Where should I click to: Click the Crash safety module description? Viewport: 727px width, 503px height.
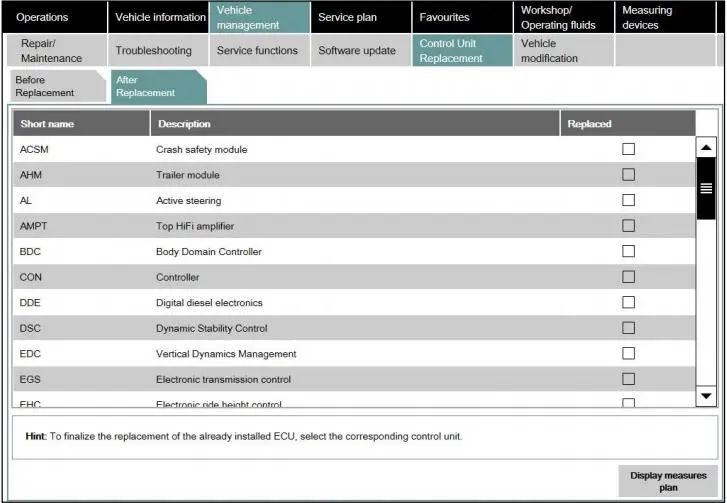(x=202, y=149)
